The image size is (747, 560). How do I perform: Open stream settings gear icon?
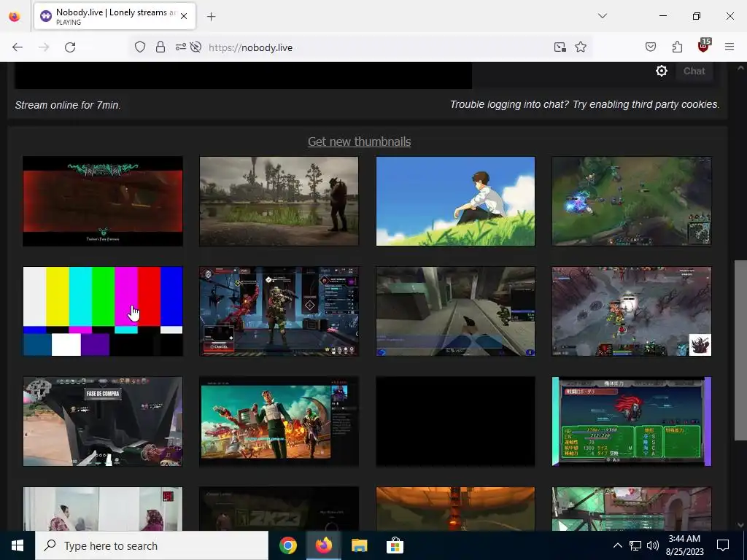661,71
